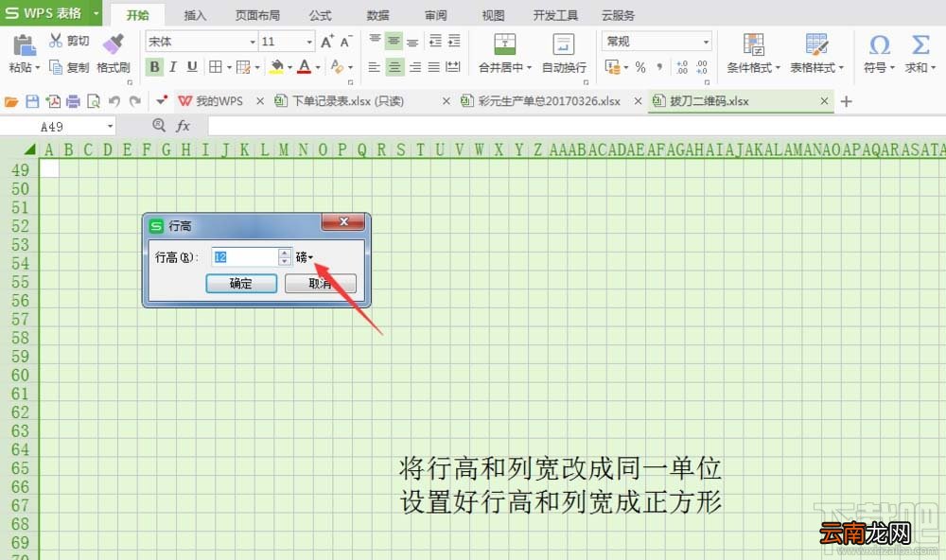The height and width of the screenshot is (560, 946).
Task: Click Wrap Text (自动换行) icon
Action: (x=564, y=44)
